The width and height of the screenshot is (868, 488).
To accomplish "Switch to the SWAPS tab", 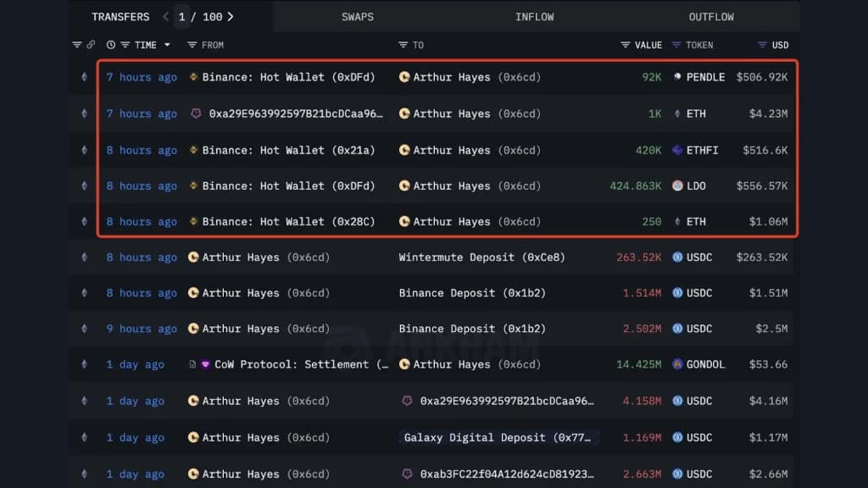I will 358,17.
